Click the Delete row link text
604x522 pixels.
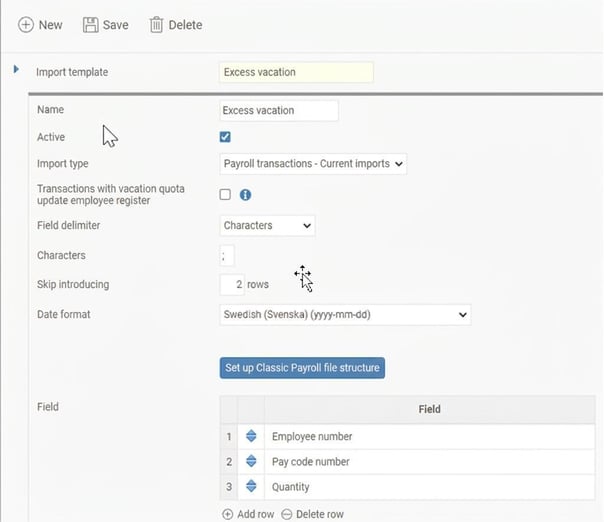pyautogui.click(x=320, y=514)
